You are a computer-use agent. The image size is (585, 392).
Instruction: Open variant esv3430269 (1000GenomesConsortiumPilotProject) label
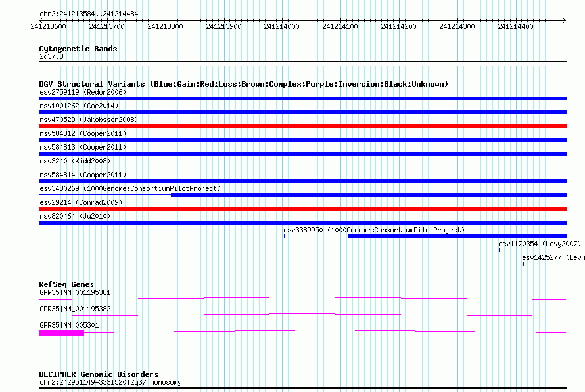coord(130,188)
